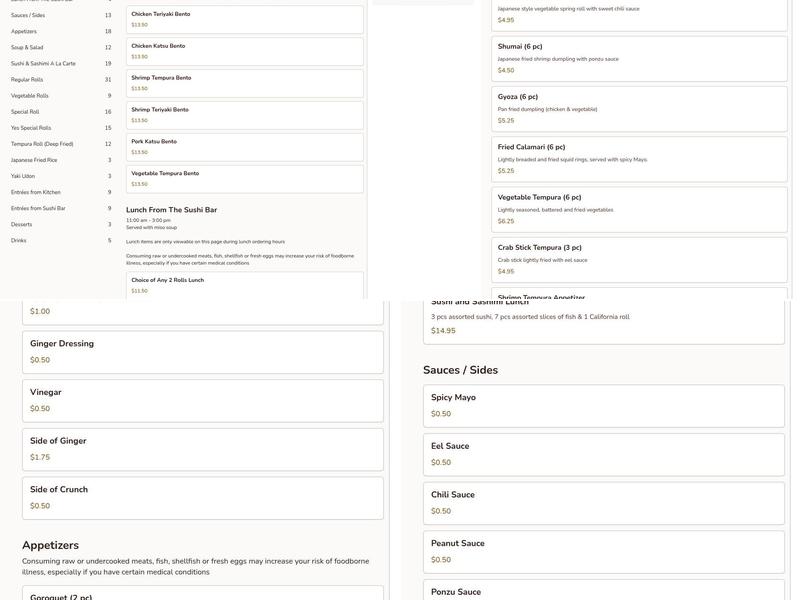Select the Pork Katsu Bento item
Viewport: 800px width, 600px height.
[x=244, y=147]
